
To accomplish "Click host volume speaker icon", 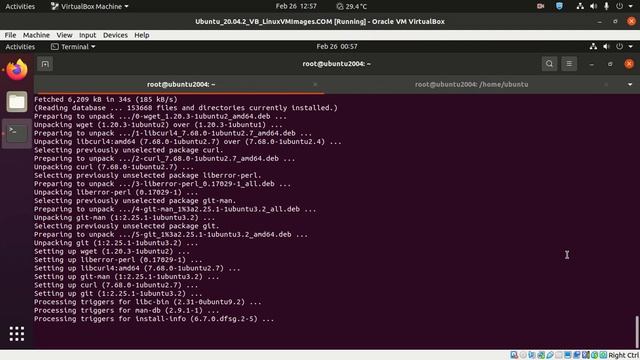I will click(593, 6).
